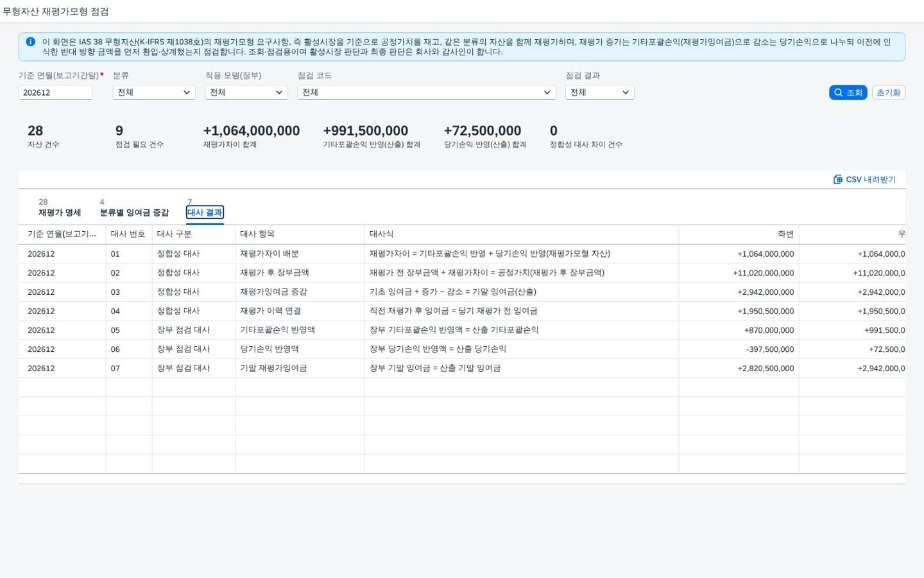Click 좌변 value -397,500,000
Image resolution: width=924 pixels, height=578 pixels.
tap(770, 349)
